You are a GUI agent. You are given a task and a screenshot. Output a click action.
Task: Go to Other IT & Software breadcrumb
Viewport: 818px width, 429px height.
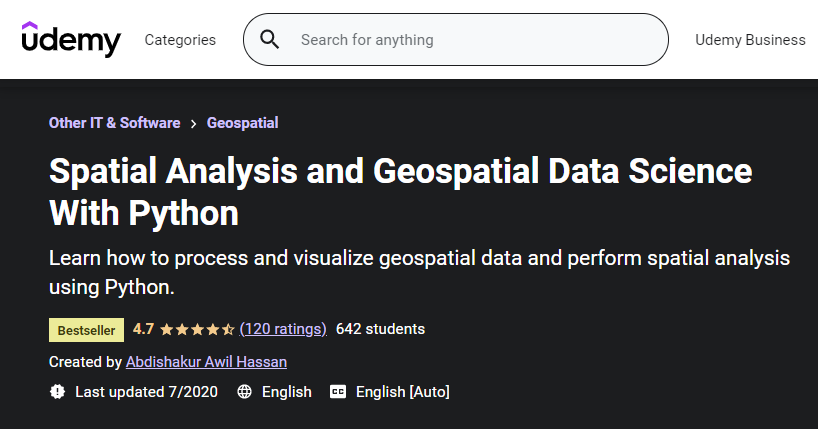click(x=114, y=123)
